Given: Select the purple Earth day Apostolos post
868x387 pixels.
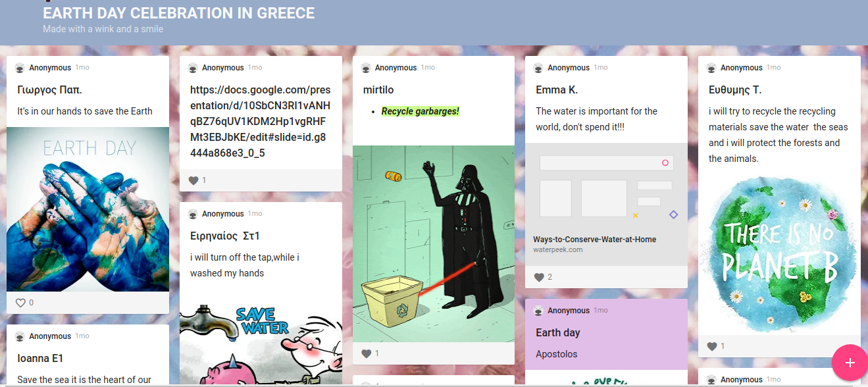Looking at the screenshot, I should [605, 343].
